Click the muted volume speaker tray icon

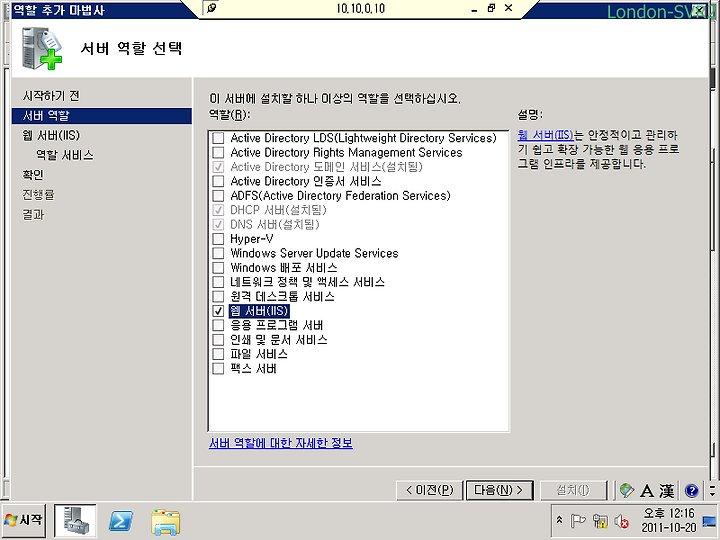[621, 521]
